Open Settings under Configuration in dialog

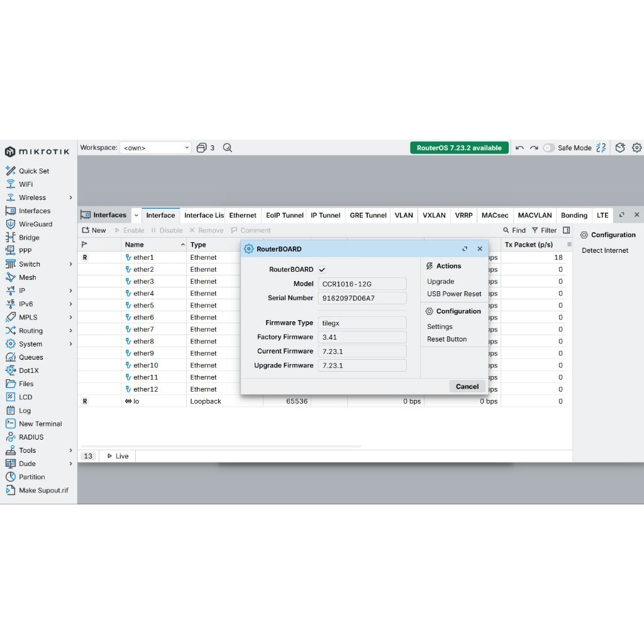pyautogui.click(x=440, y=326)
